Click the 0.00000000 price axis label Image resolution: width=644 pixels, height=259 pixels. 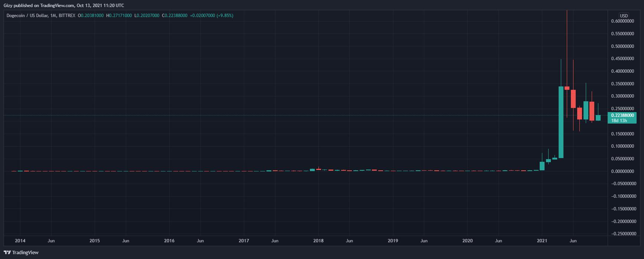[x=622, y=171]
